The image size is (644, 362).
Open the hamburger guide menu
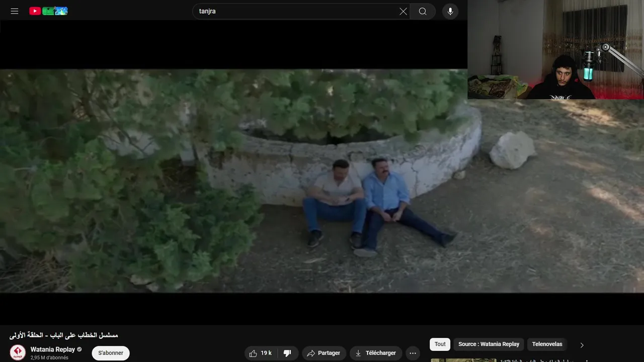click(15, 11)
